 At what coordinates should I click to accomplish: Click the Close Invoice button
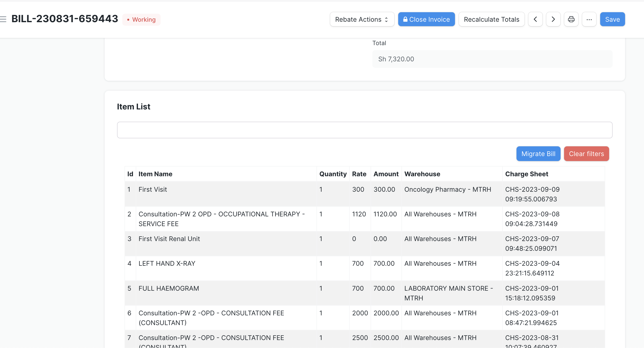(427, 19)
